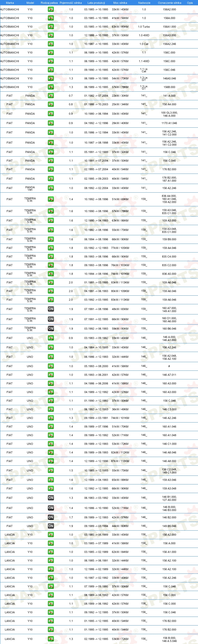Select the '65kW / 88KM' power cell
198x644 pixels.
point(120,480)
